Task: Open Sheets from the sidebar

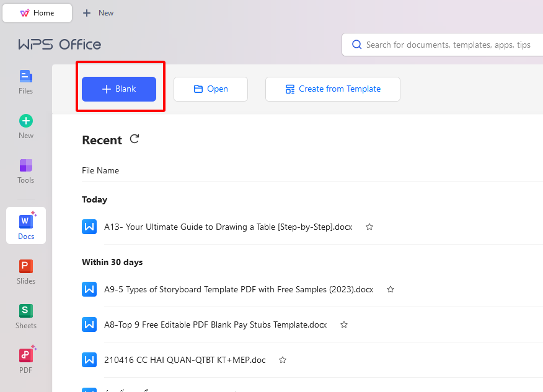Action: [25, 316]
